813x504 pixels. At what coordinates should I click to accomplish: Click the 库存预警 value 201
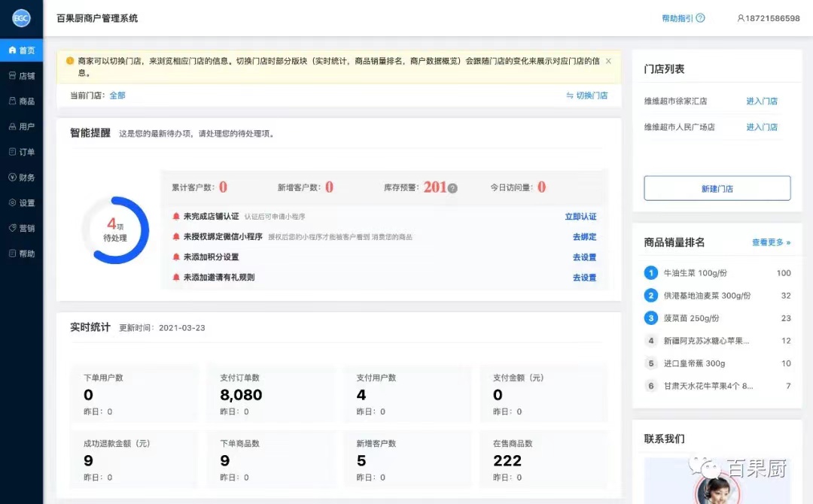tap(435, 187)
